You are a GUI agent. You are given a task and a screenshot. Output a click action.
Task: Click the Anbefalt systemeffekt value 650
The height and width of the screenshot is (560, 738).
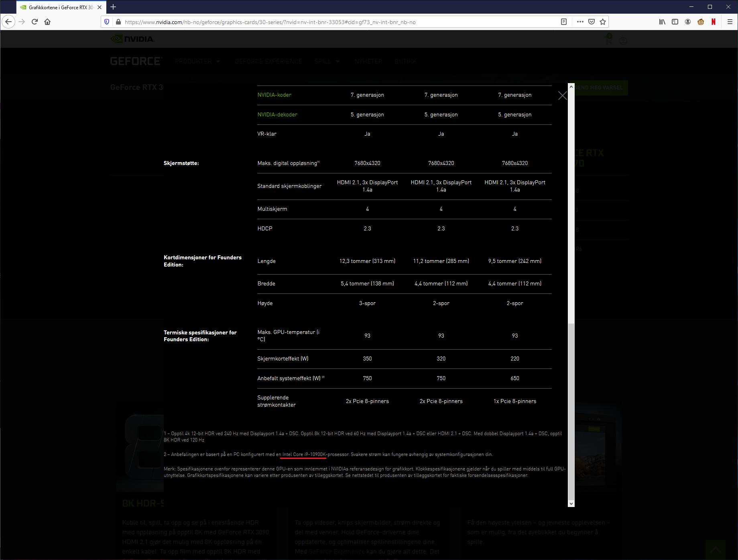(515, 378)
